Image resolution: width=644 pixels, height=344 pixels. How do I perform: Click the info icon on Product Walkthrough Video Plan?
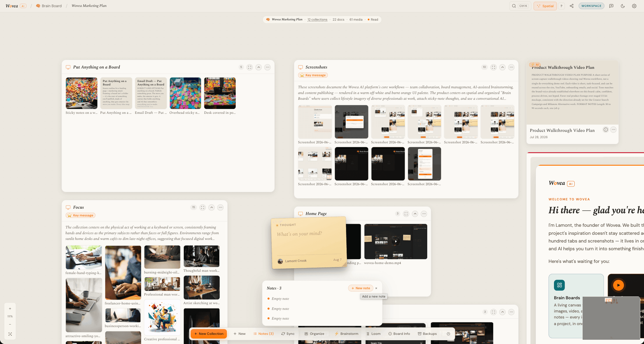coord(606,130)
